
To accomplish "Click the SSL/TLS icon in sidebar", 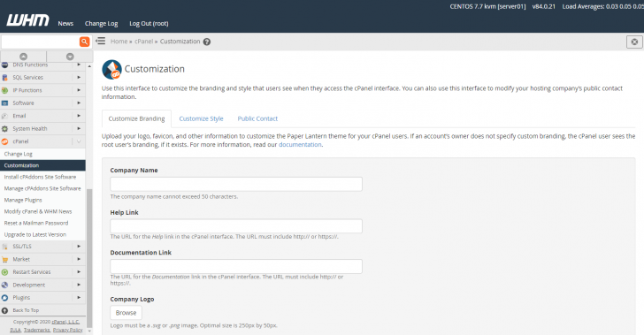I will [x=5, y=247].
